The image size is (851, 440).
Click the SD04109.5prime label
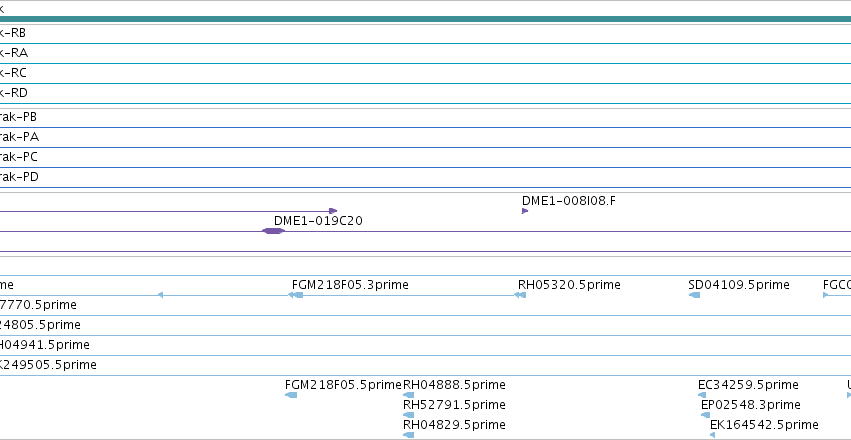point(739,285)
